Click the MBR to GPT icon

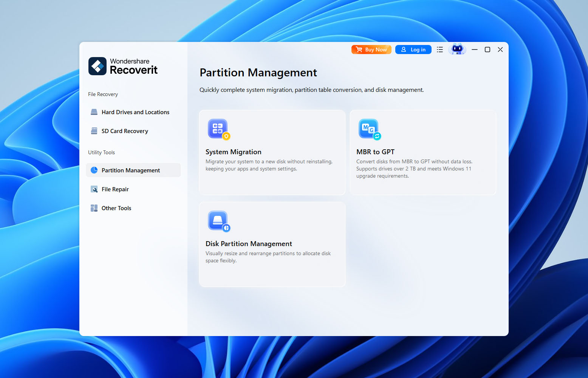point(370,129)
